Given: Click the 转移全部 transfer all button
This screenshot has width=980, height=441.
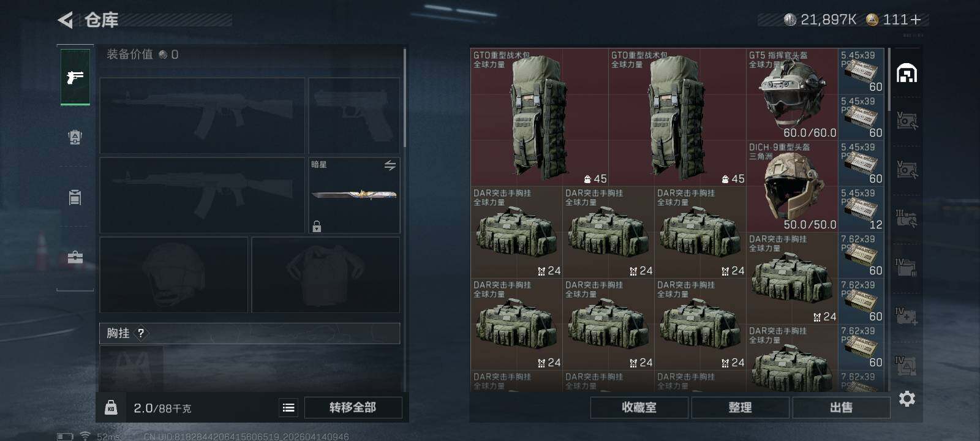Looking at the screenshot, I should [353, 407].
